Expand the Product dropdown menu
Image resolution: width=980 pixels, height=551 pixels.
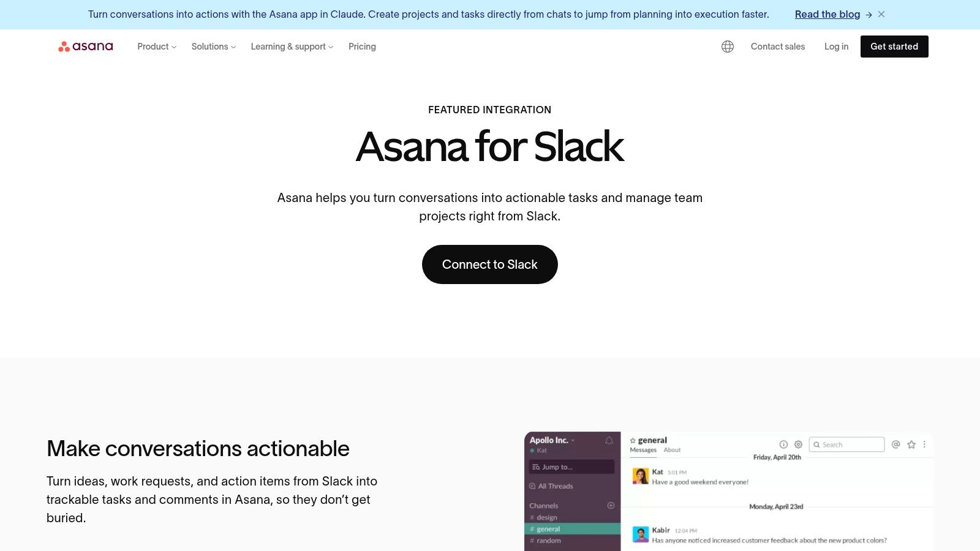click(x=157, y=47)
